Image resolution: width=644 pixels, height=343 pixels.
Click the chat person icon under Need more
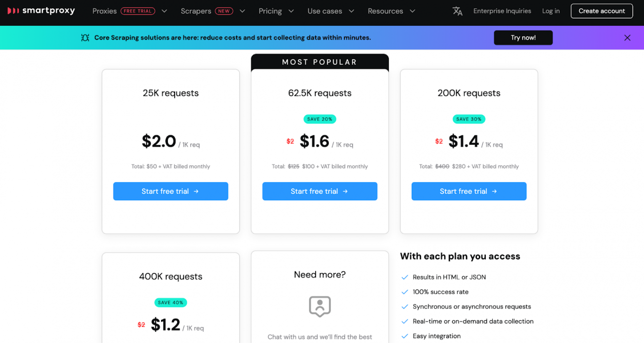click(320, 306)
